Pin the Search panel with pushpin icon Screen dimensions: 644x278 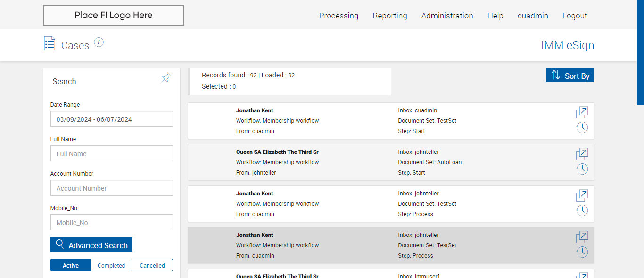[166, 77]
